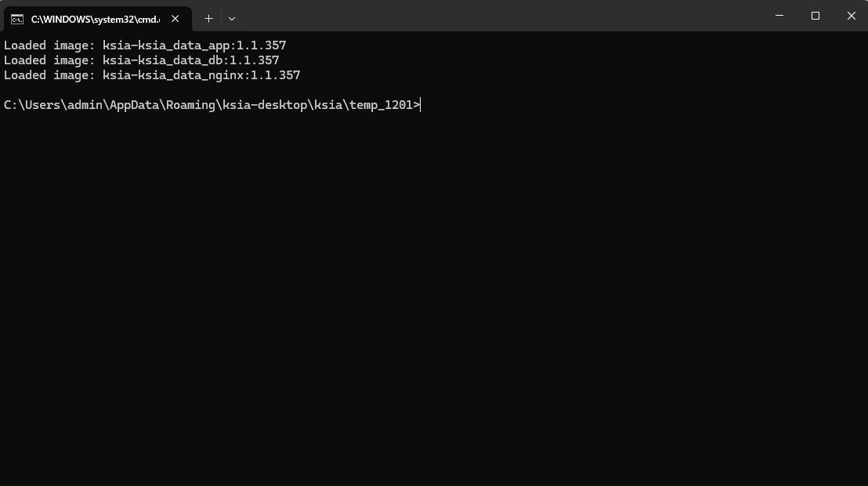
Task: Click "Roaming" in the prompt path
Action: (x=190, y=105)
